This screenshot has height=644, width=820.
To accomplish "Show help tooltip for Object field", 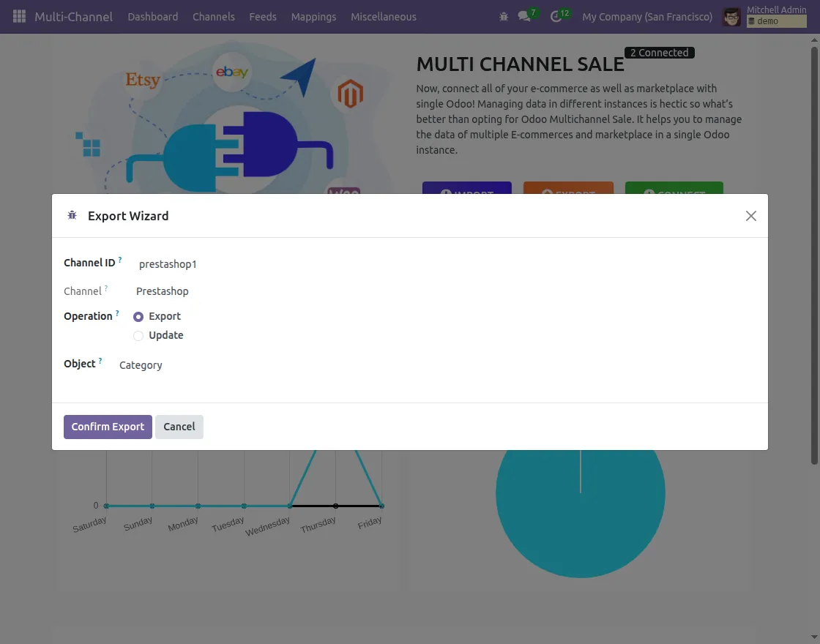I will (x=100, y=361).
